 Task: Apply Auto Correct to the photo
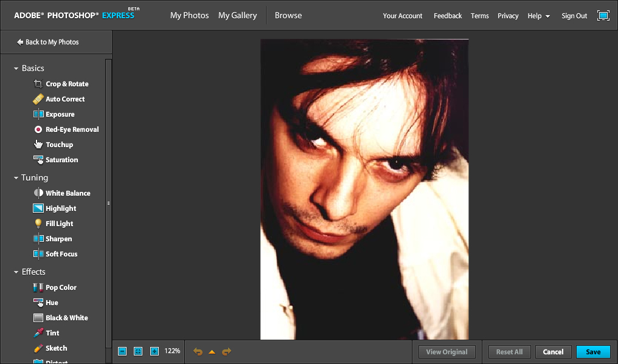click(x=64, y=99)
